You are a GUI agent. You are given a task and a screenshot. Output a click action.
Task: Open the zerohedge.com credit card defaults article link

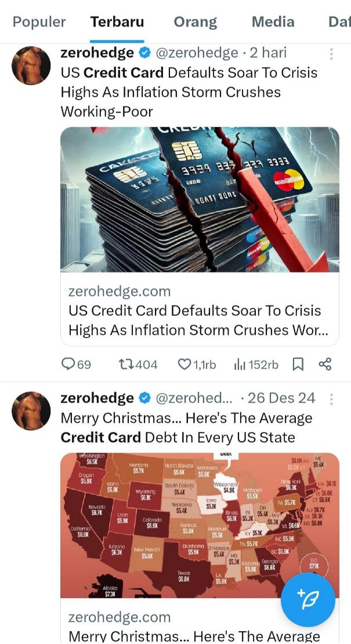[x=200, y=311]
